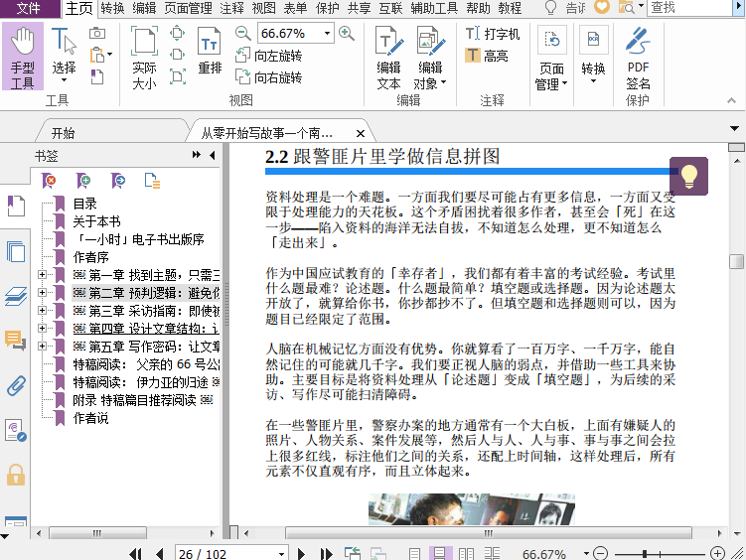Click the bookmark go-to destination icon
The width and height of the screenshot is (746, 560).
tap(118, 181)
